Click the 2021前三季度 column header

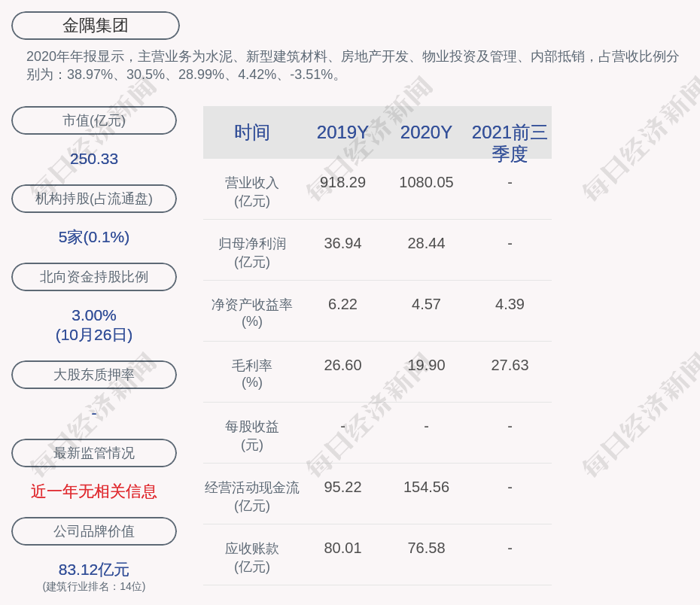[510, 142]
